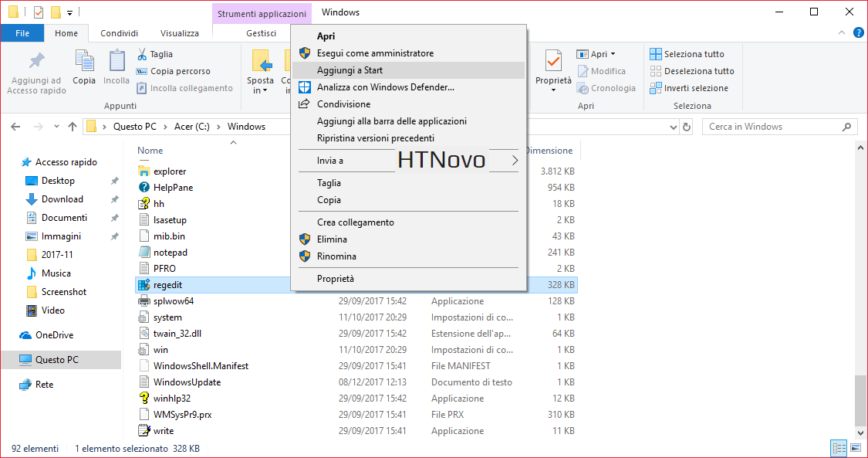Viewport: 868px width, 458px height.
Task: Switch to the Condividi tab
Action: tap(119, 33)
